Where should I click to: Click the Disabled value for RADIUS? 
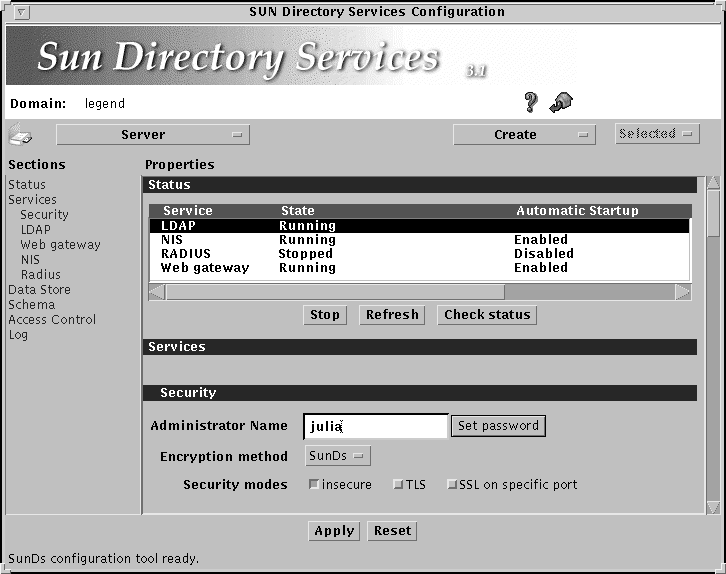[x=544, y=254]
